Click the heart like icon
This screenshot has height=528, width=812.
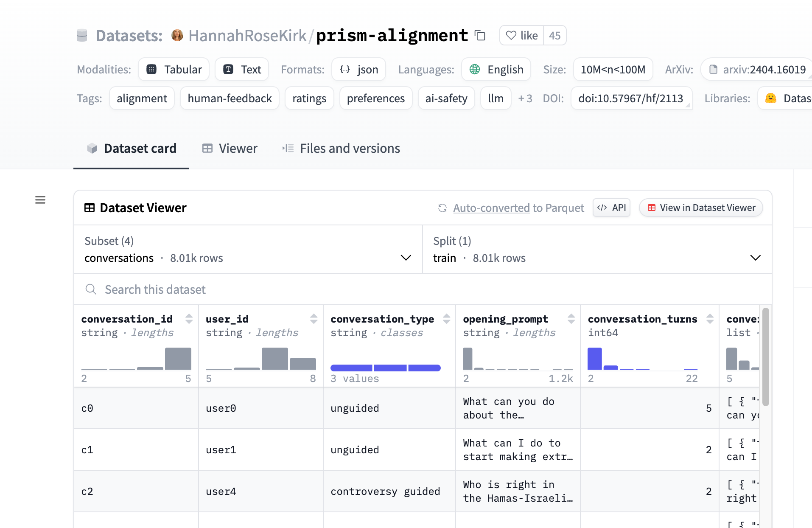click(x=511, y=36)
